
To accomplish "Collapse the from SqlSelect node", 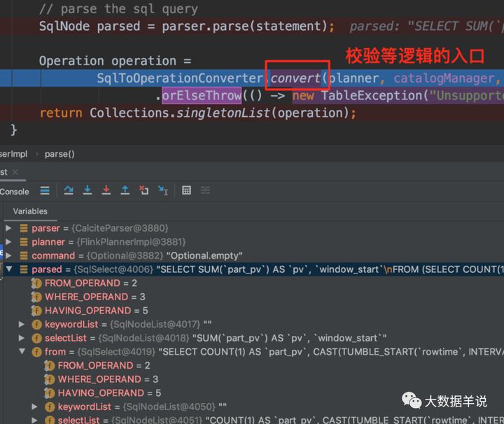I will (22, 351).
